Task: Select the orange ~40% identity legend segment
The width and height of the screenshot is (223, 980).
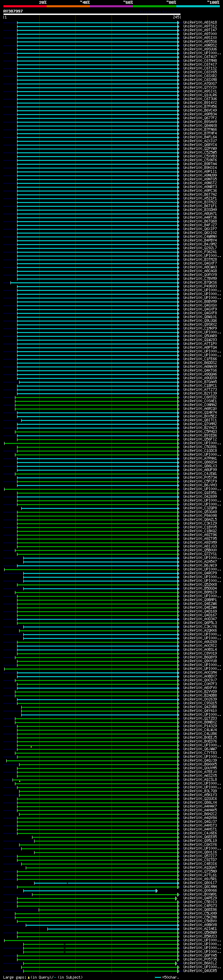Action: (68, 6)
